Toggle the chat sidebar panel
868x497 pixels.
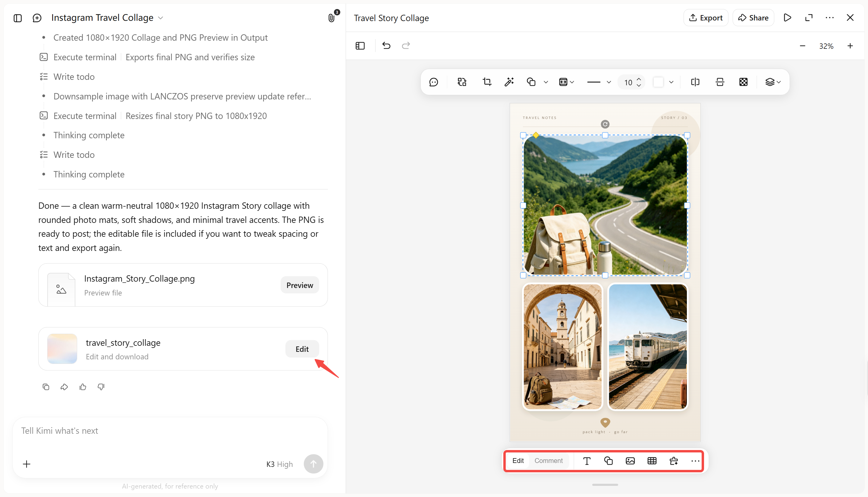click(x=18, y=18)
